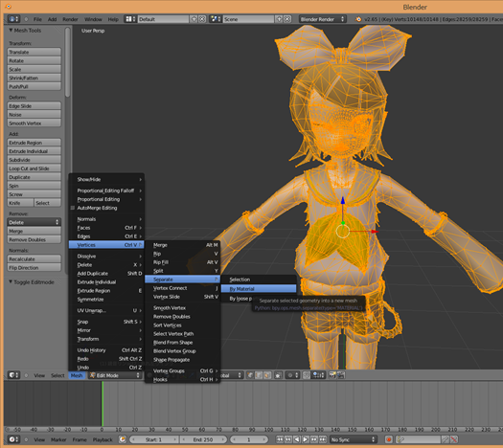Click the Recalculate normals button
The height and width of the screenshot is (448, 503).
pyautogui.click(x=34, y=258)
